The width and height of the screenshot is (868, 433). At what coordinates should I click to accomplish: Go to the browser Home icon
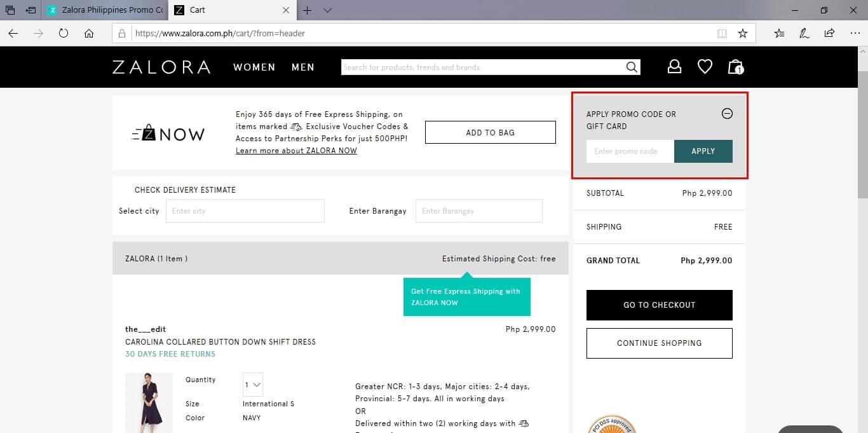[x=89, y=33]
